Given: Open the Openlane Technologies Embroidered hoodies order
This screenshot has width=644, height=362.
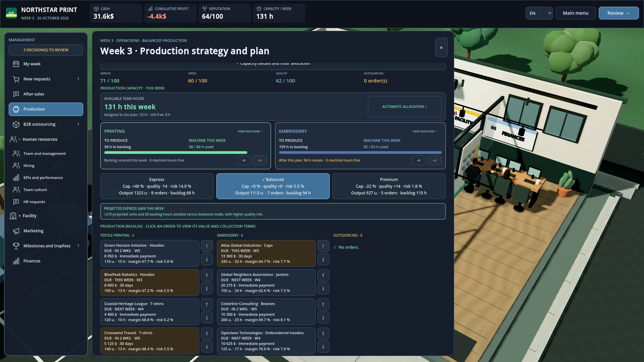Looking at the screenshot, I should [x=266, y=341].
